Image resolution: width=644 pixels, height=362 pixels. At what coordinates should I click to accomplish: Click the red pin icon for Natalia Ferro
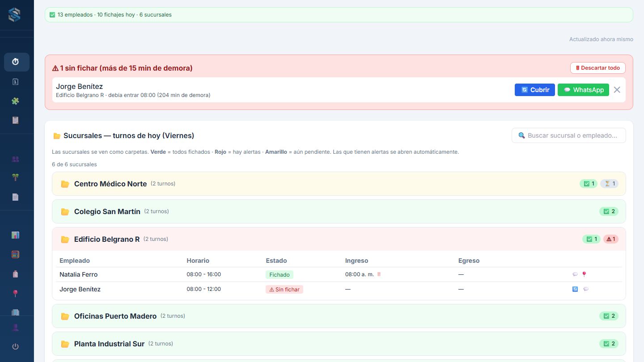point(584,274)
